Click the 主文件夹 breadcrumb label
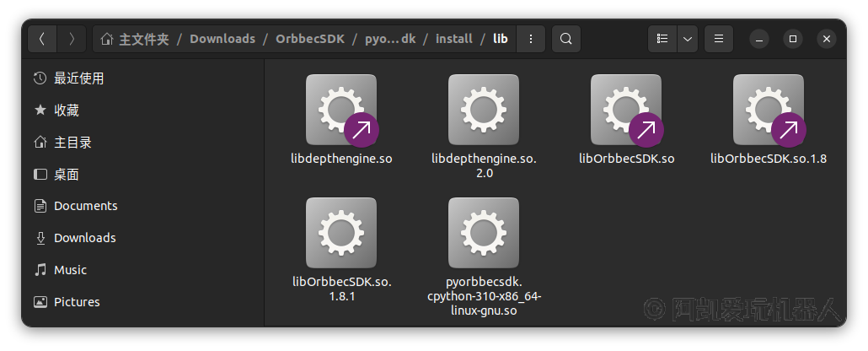868x351 pixels. click(144, 39)
